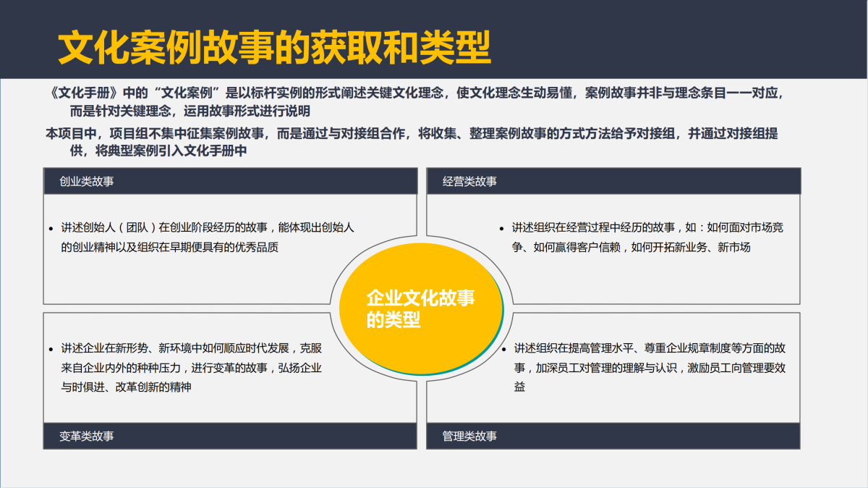868x488 pixels.
Task: Click the 经营类故事 header bar
Action: (613, 181)
